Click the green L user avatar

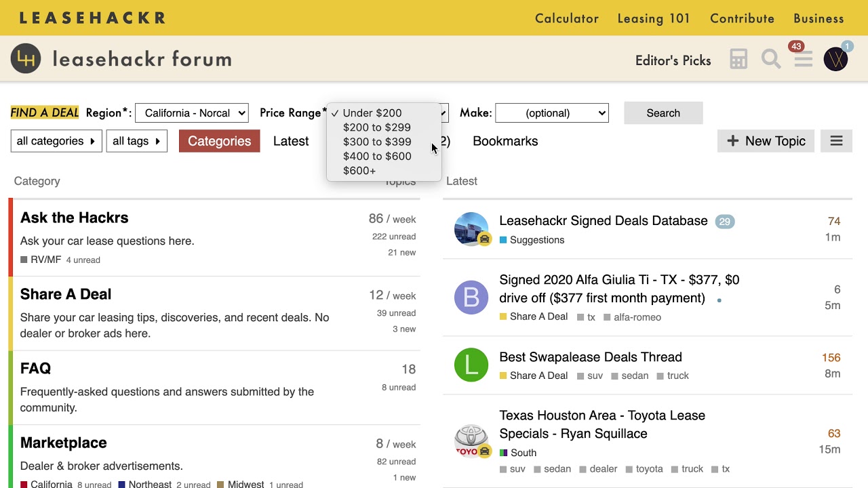click(471, 365)
